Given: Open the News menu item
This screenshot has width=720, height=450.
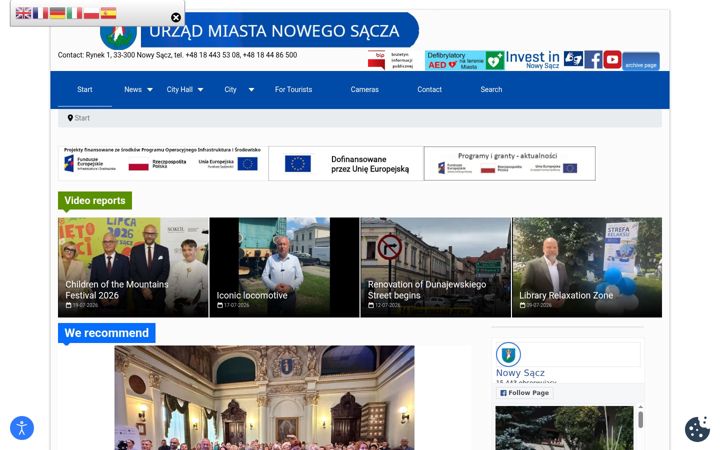Looking at the screenshot, I should [133, 90].
